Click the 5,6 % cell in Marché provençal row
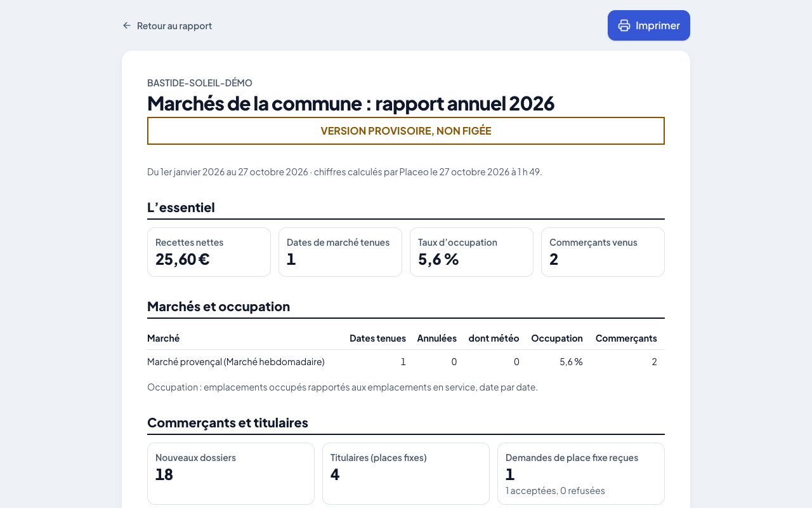This screenshot has width=812, height=508. click(x=571, y=362)
